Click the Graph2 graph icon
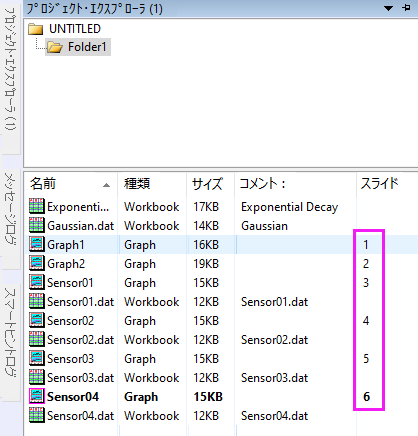 pos(36,263)
